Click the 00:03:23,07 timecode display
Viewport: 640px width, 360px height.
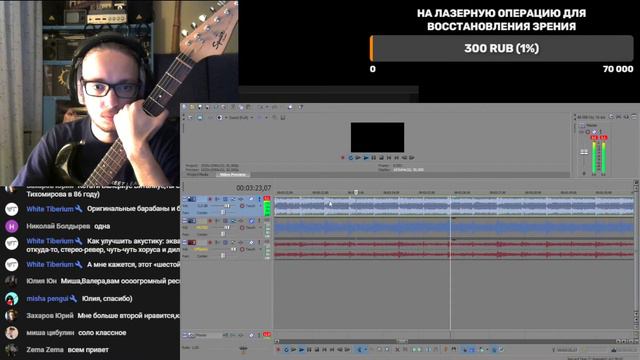point(253,188)
